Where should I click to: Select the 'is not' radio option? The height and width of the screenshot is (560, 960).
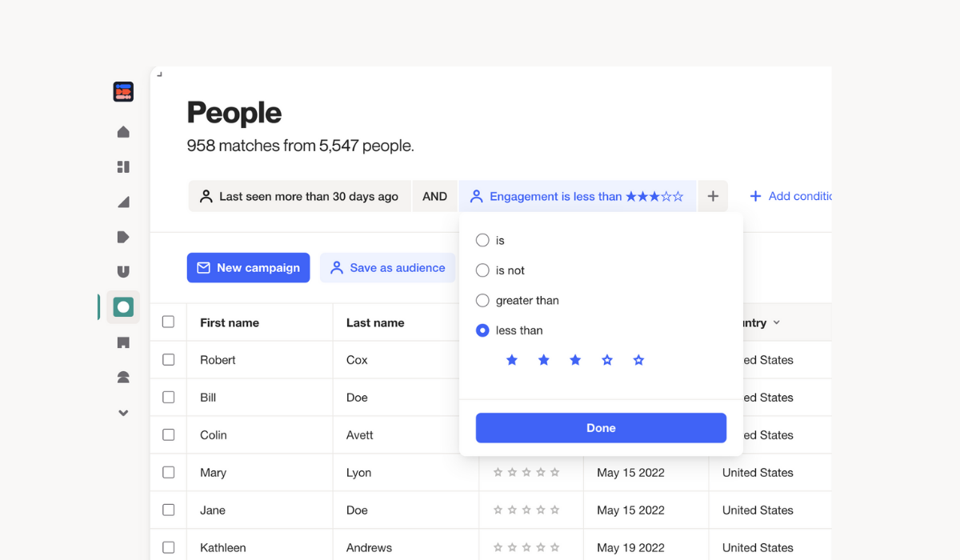coord(482,270)
